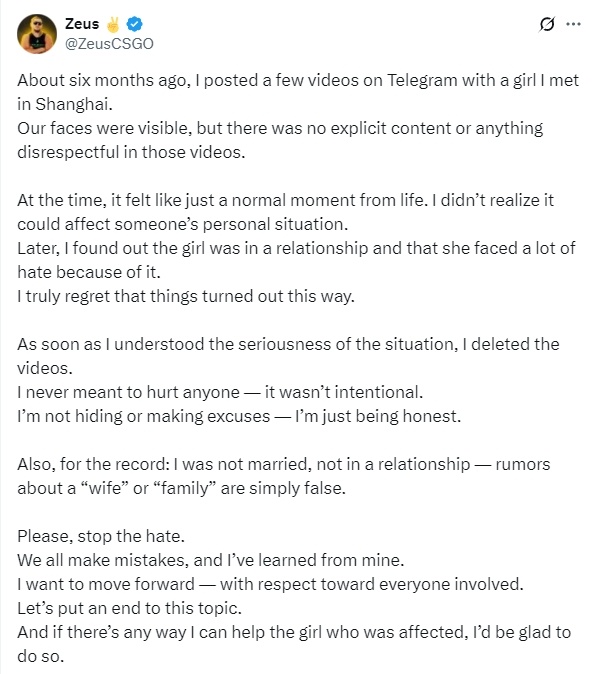Open Zeus's profile picture avatar
The width and height of the screenshot is (597, 674).
coord(37,34)
